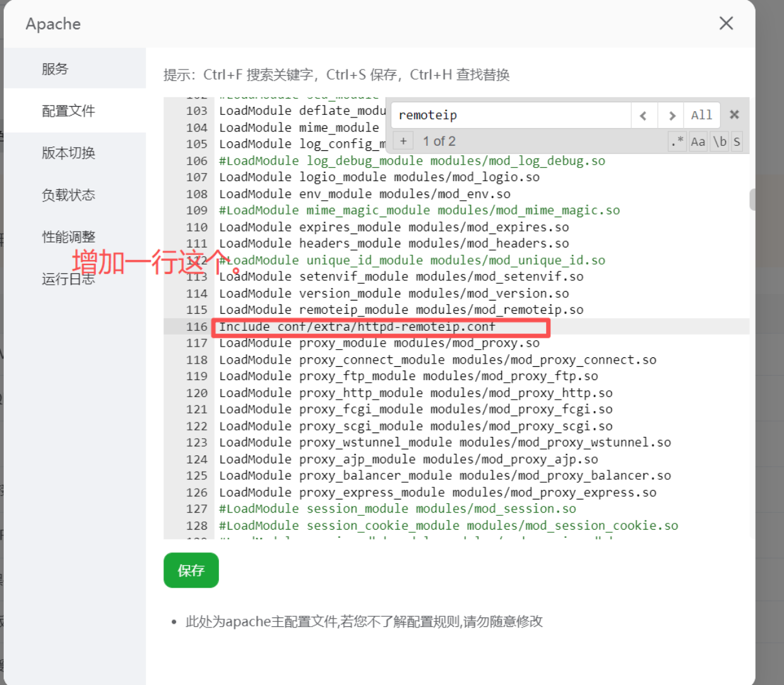Close the search box with the X icon

tap(734, 115)
